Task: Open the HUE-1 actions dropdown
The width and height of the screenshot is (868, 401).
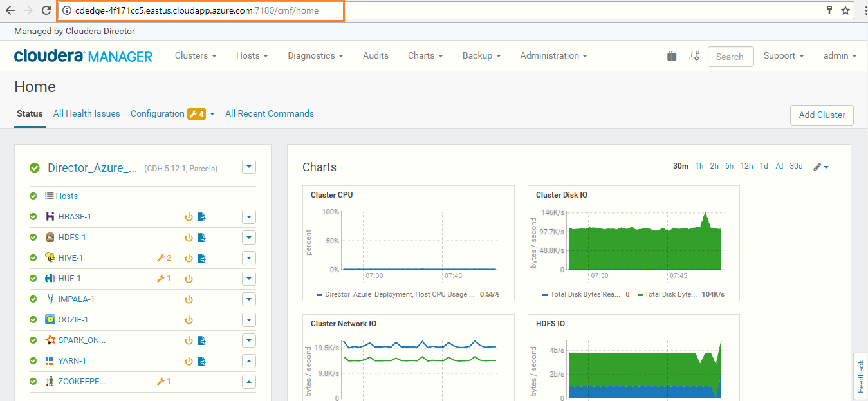Action: tap(249, 279)
